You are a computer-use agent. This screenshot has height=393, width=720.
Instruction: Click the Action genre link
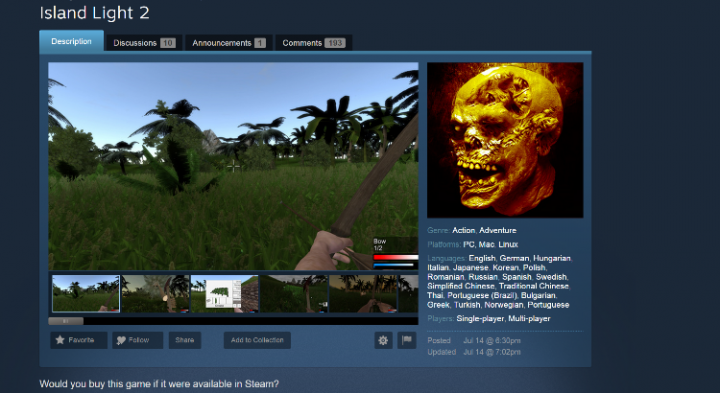[x=463, y=230]
